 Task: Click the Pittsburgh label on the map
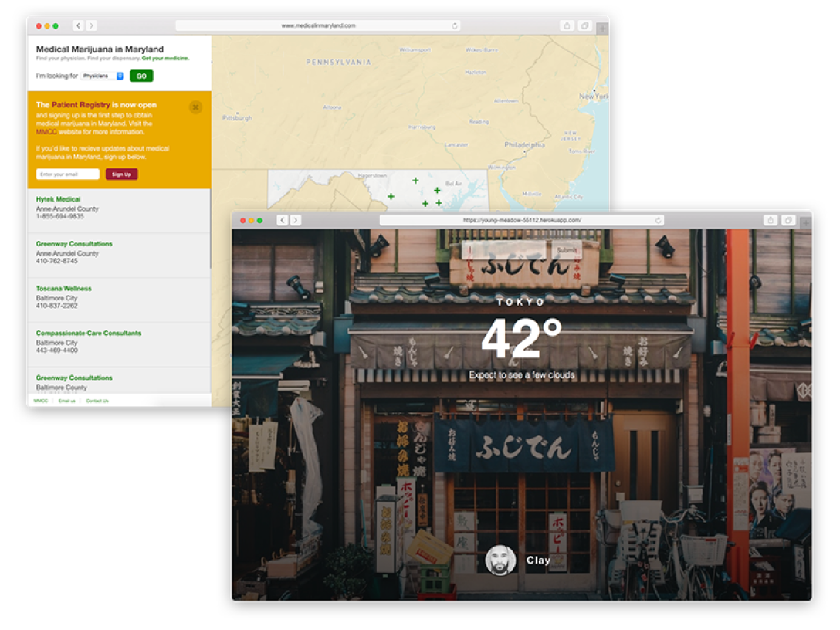(x=237, y=118)
